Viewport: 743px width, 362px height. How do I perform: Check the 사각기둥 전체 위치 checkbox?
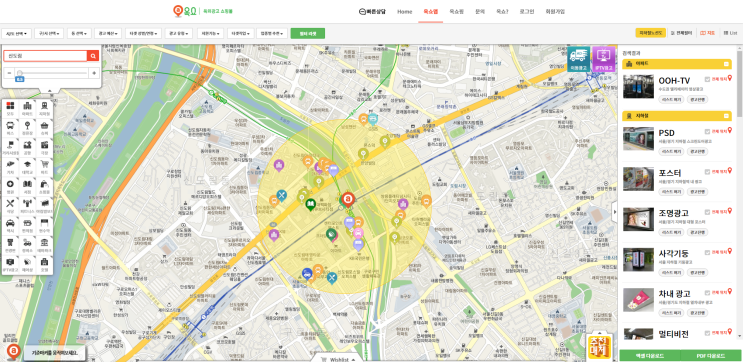click(x=707, y=253)
